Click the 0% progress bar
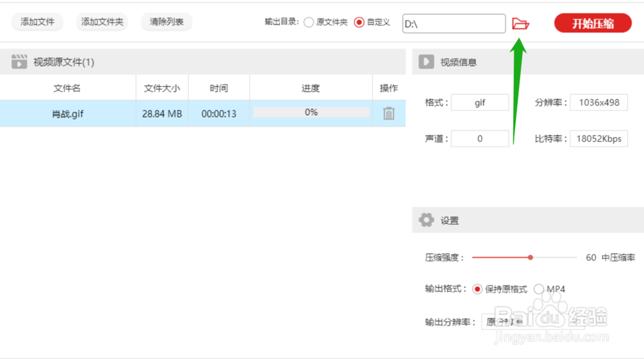This screenshot has width=644, height=359. pos(311,112)
